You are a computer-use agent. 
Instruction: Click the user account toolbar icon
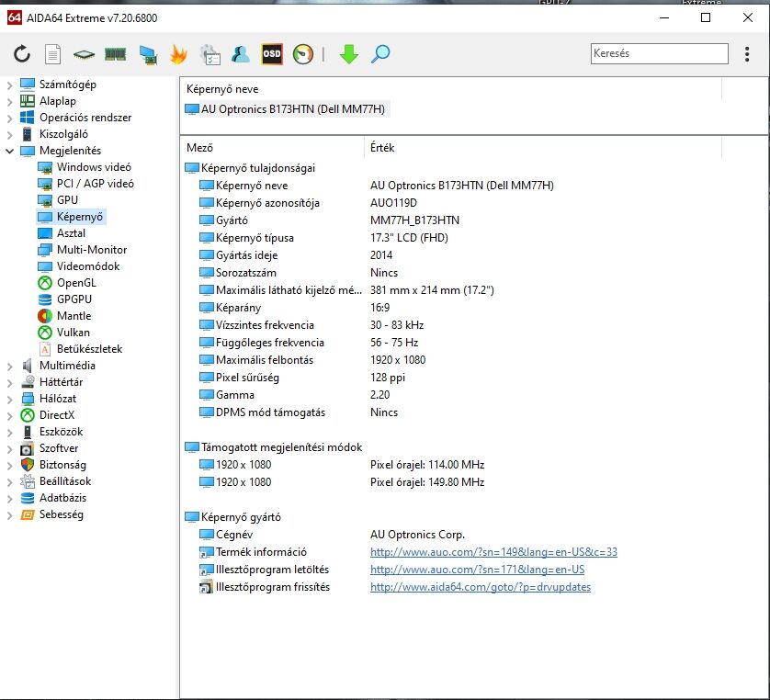[241, 54]
